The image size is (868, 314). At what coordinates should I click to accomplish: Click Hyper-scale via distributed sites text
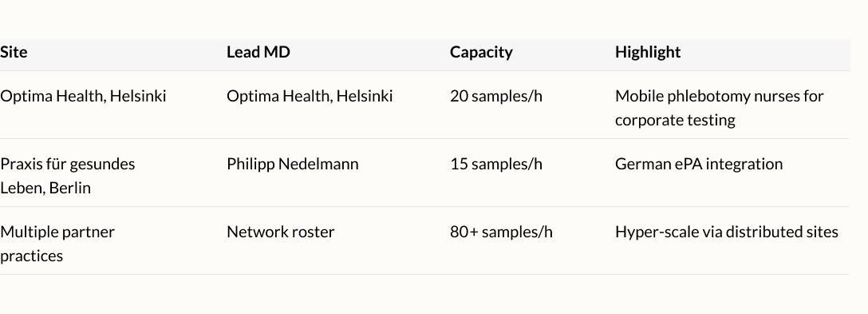(727, 232)
